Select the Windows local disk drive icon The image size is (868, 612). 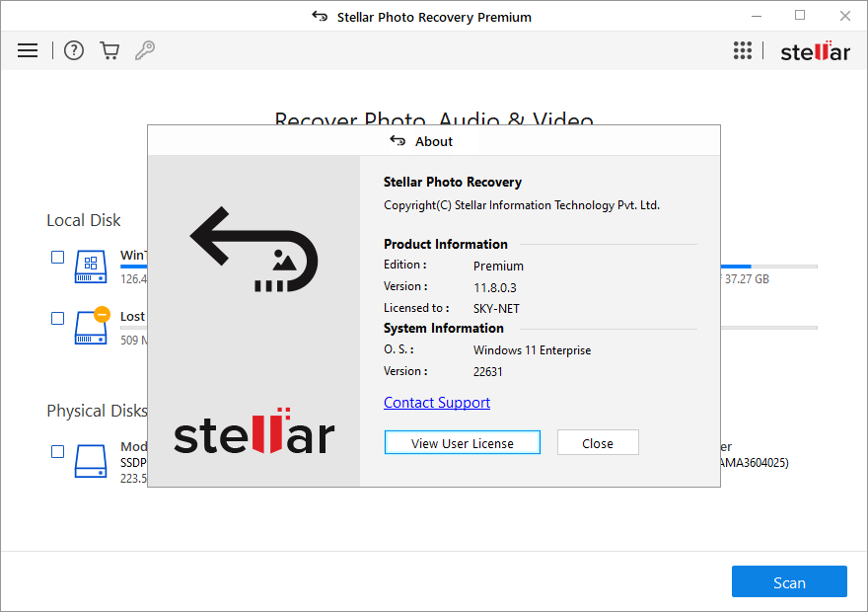point(91,267)
